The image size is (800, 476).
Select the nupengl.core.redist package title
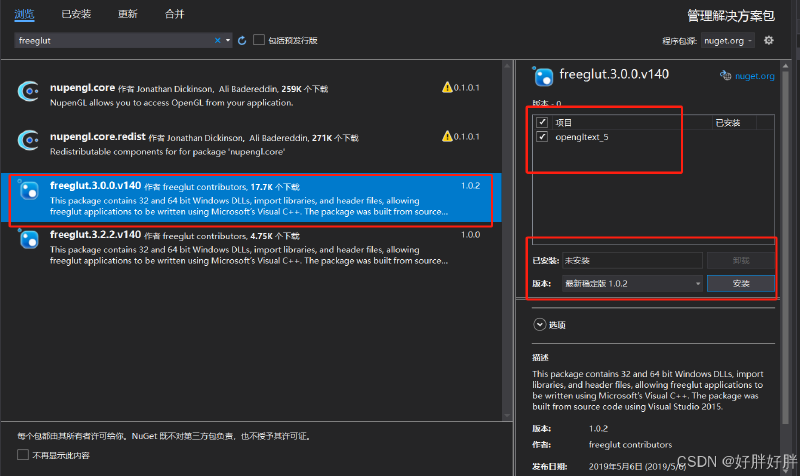[x=97, y=137]
